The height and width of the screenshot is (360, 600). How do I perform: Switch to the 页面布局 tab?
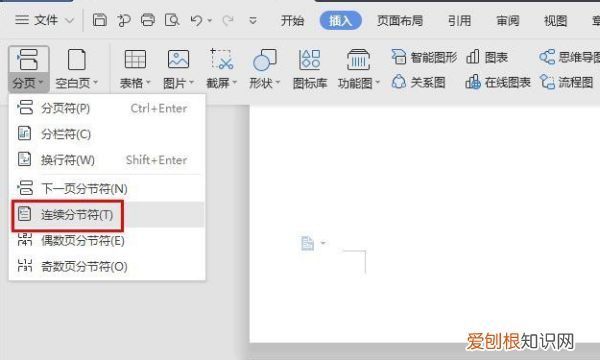click(400, 20)
